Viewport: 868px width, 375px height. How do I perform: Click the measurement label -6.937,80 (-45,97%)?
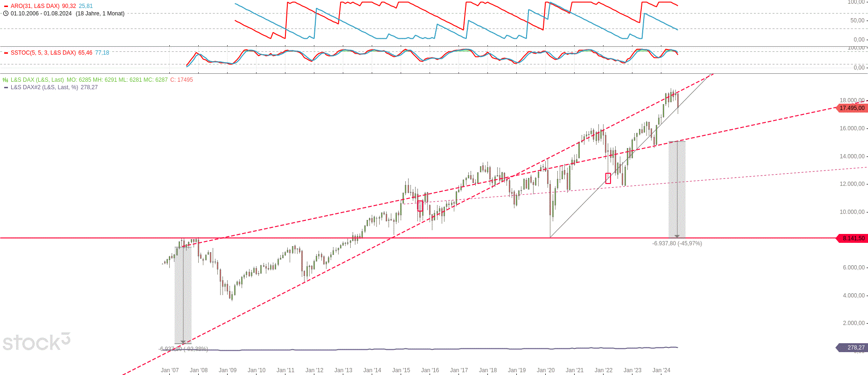point(677,243)
